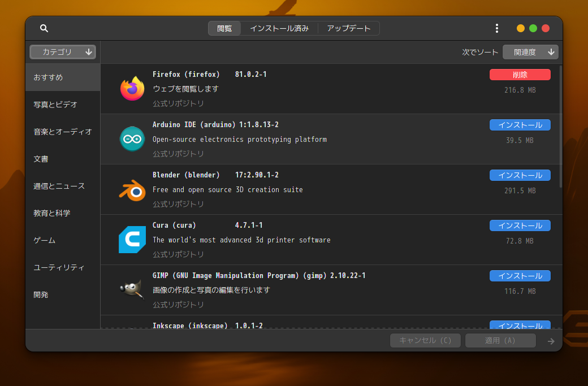Click the GIMP mascot icon

coord(132,289)
